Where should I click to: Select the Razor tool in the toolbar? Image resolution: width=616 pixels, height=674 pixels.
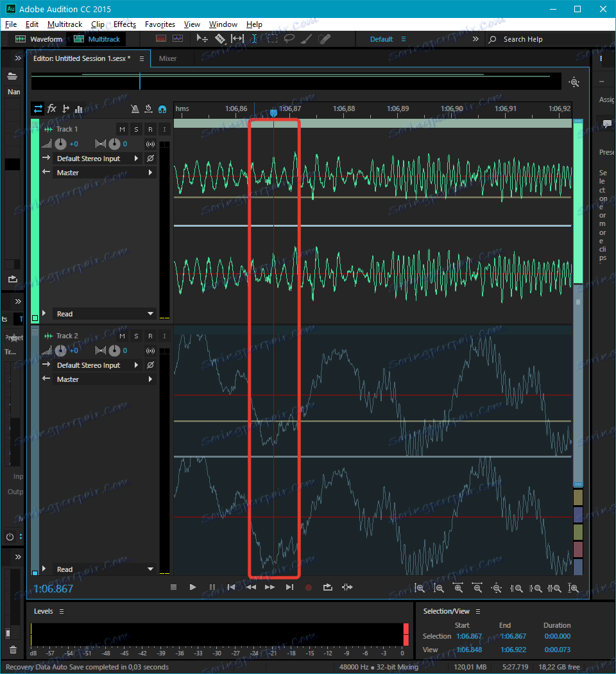click(219, 39)
